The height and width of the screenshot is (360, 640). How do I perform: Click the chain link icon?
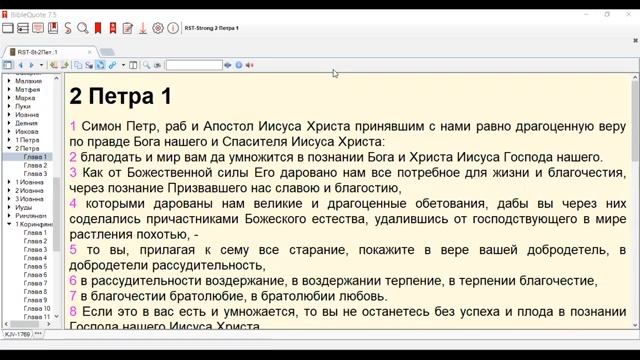coord(112,65)
